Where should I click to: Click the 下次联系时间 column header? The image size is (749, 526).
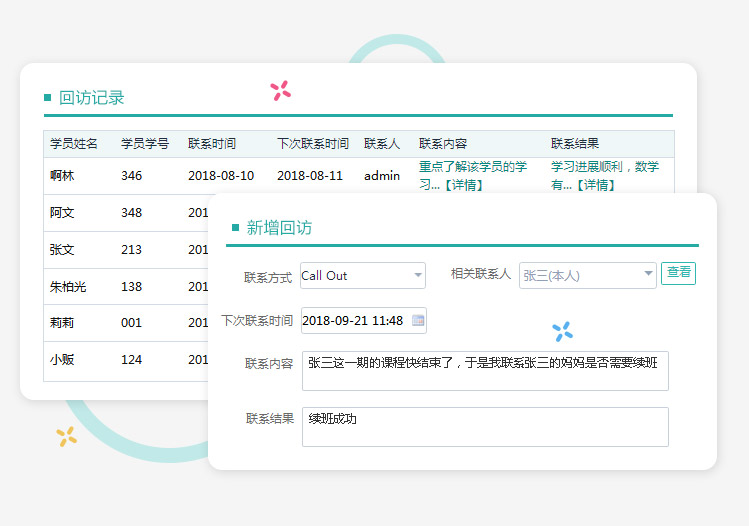[x=313, y=144]
